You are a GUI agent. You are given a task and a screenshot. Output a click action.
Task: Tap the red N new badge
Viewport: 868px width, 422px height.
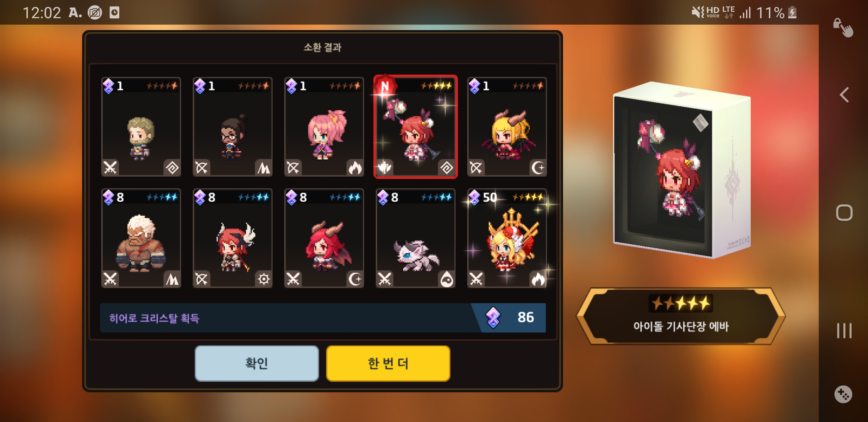tap(385, 86)
